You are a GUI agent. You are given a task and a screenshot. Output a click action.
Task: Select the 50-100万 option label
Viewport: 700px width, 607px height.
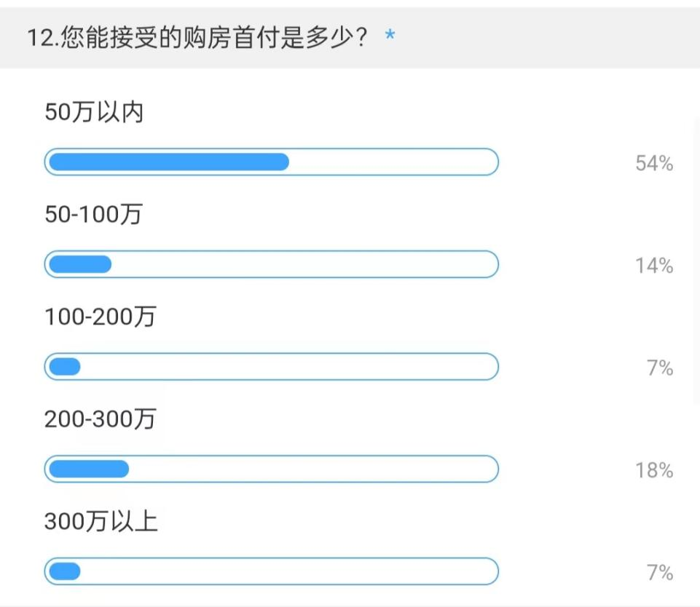click(x=93, y=215)
